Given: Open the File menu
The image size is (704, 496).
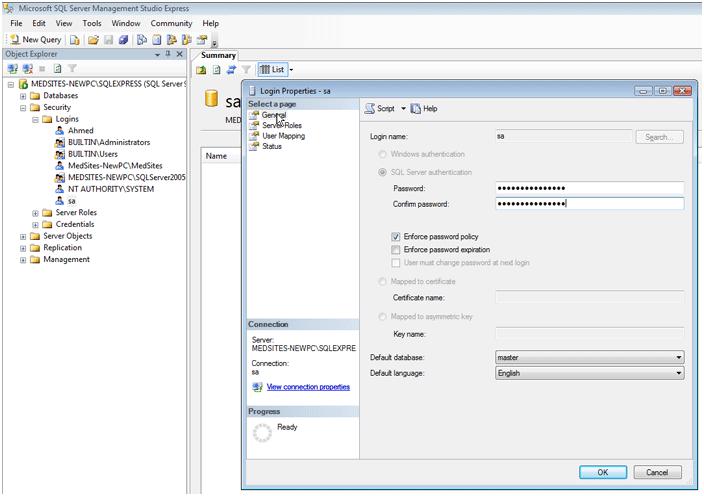Looking at the screenshot, I should click(16, 23).
